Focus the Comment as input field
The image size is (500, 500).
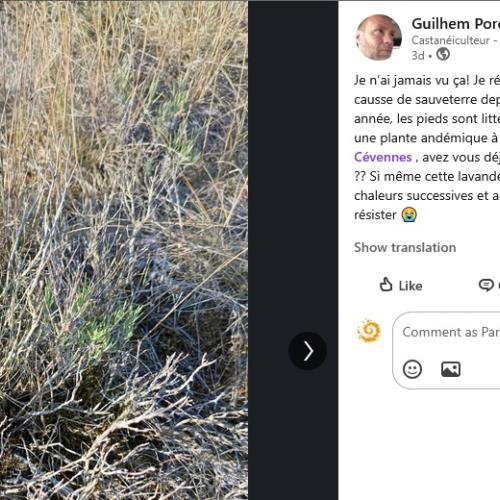click(x=446, y=350)
